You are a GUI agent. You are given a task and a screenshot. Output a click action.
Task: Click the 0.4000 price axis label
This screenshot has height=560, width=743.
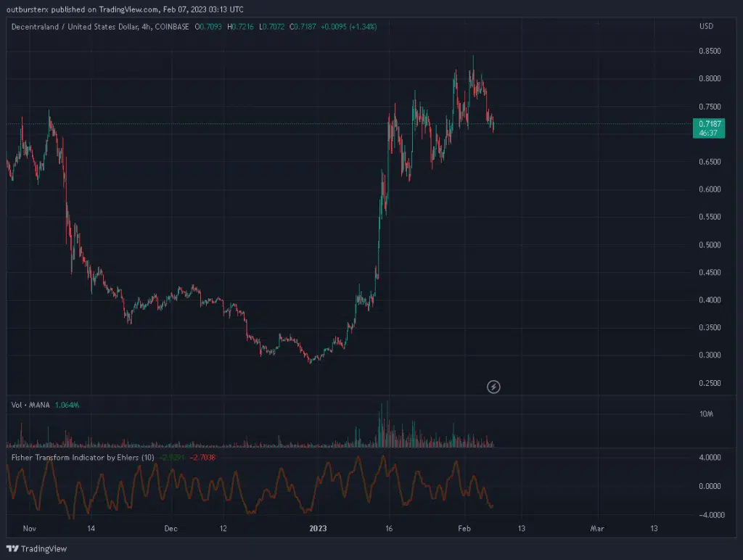click(x=710, y=300)
